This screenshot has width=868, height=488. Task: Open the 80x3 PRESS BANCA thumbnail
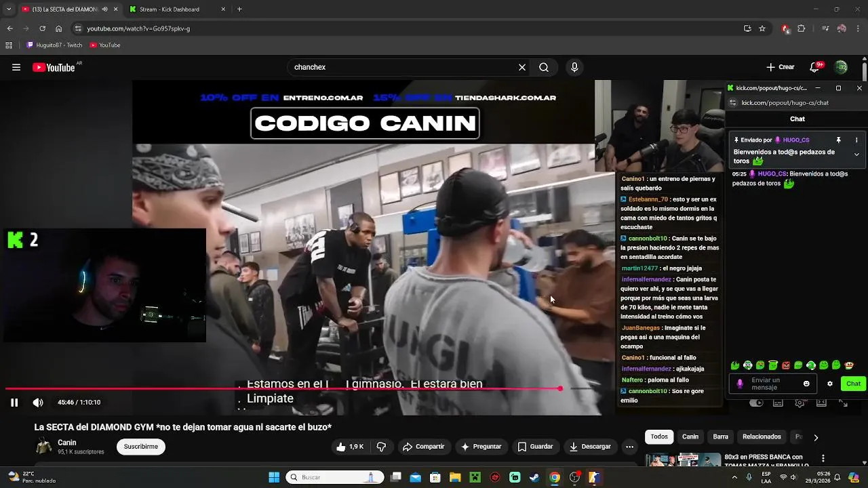click(683, 460)
